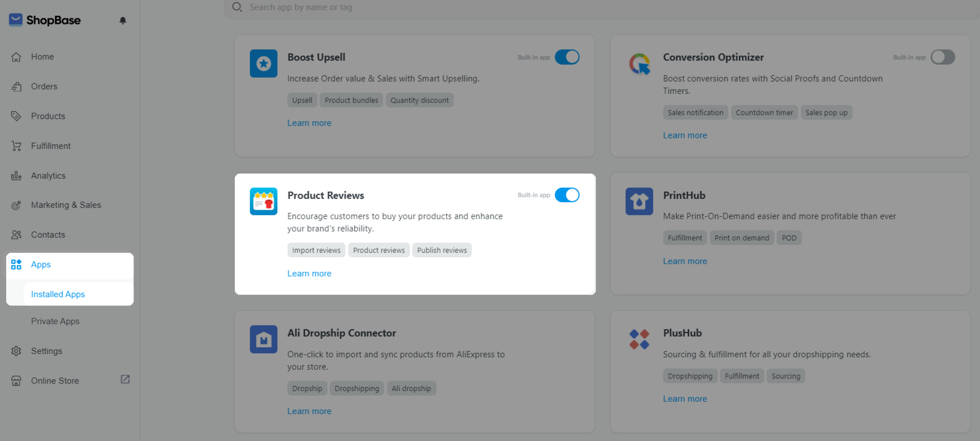Click the Print on demand tag

742,238
